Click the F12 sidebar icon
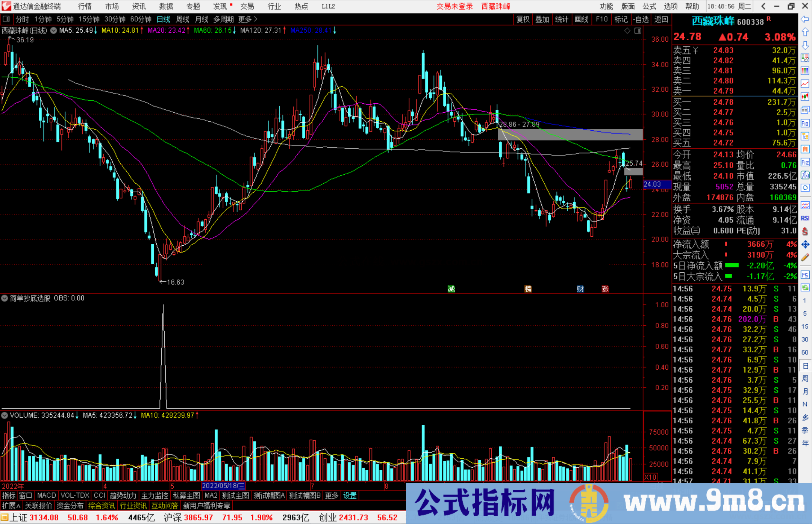The image size is (812, 524). point(805,162)
